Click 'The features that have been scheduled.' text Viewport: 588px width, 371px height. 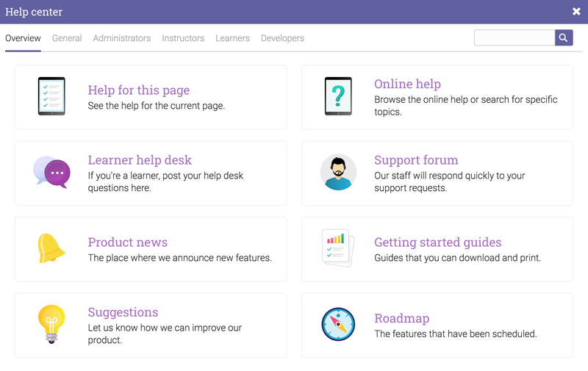click(455, 334)
